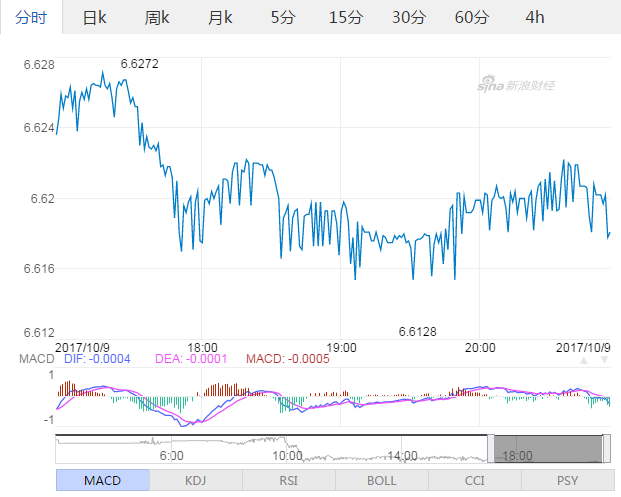Switch to the 分时 intraday tab
Image resolution: width=621 pixels, height=497 pixels.
tap(30, 17)
